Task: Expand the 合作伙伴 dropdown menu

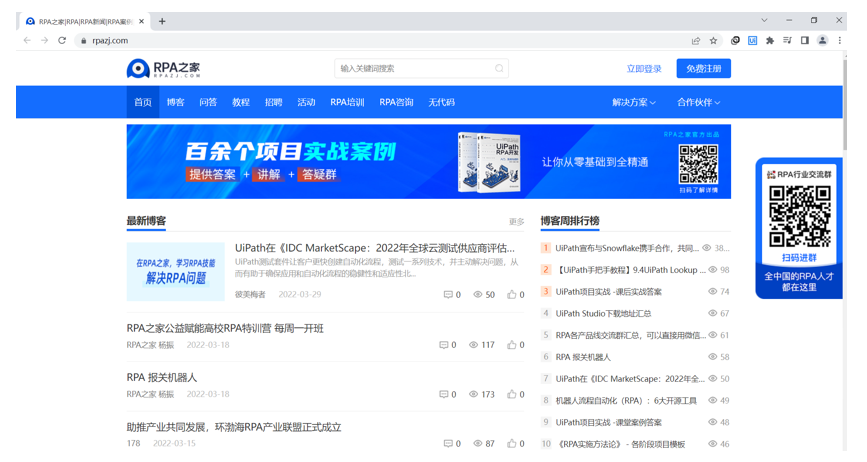Action: (x=698, y=102)
